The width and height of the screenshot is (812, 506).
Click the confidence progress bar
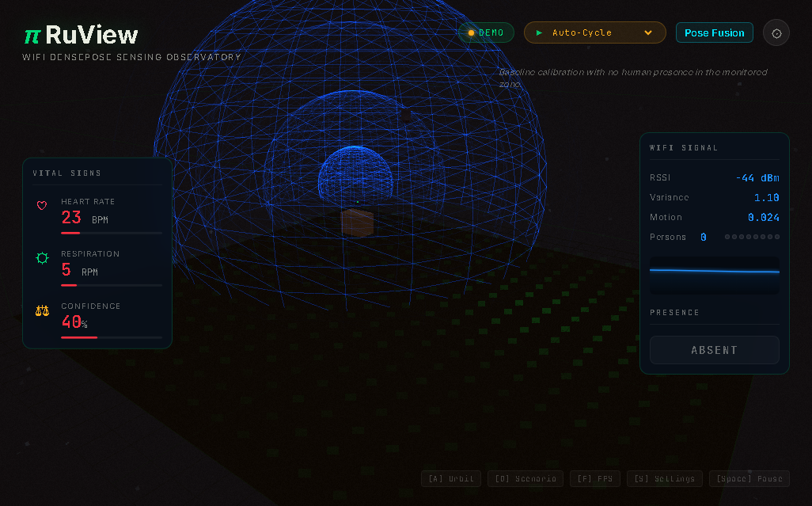coord(112,337)
